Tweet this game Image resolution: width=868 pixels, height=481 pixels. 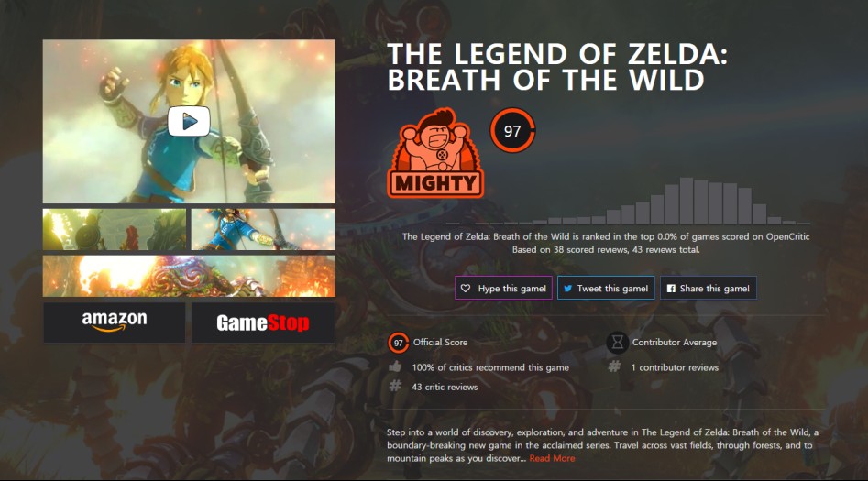point(606,288)
